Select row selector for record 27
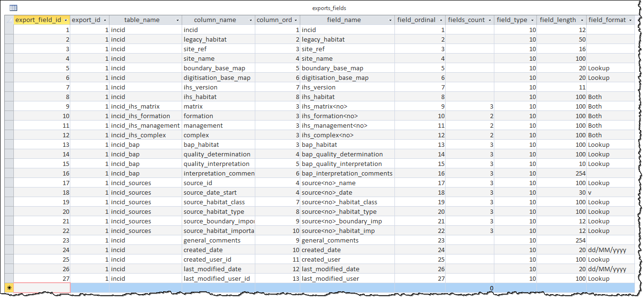The width and height of the screenshot is (644, 298). [x=9, y=278]
